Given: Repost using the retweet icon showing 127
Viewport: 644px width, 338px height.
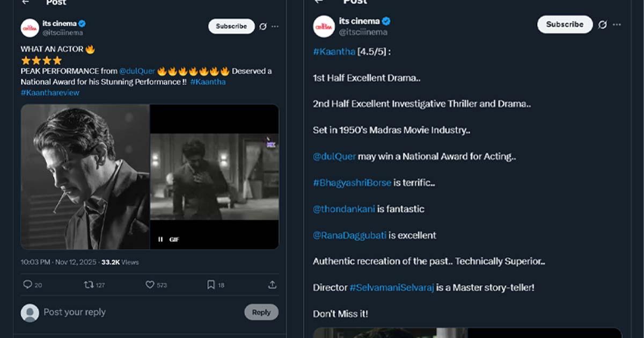Looking at the screenshot, I should (x=89, y=285).
